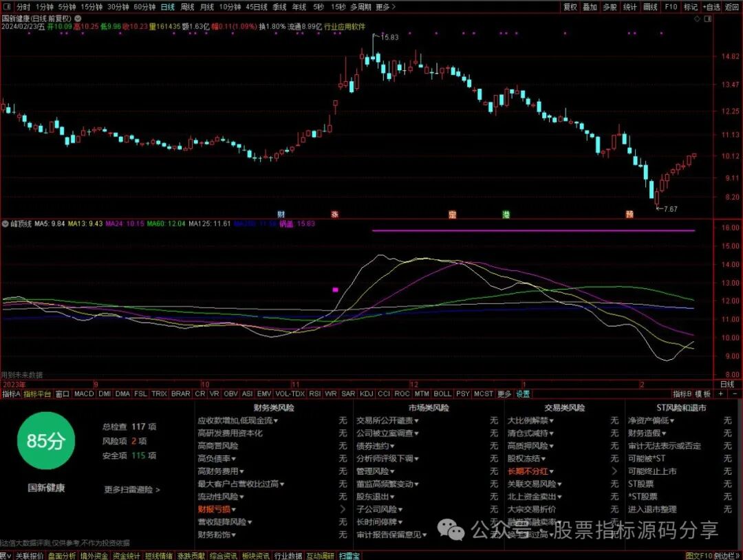This screenshot has width=743, height=560.
Task: Click the magenta signal square in indicator panel
Action: tap(336, 290)
